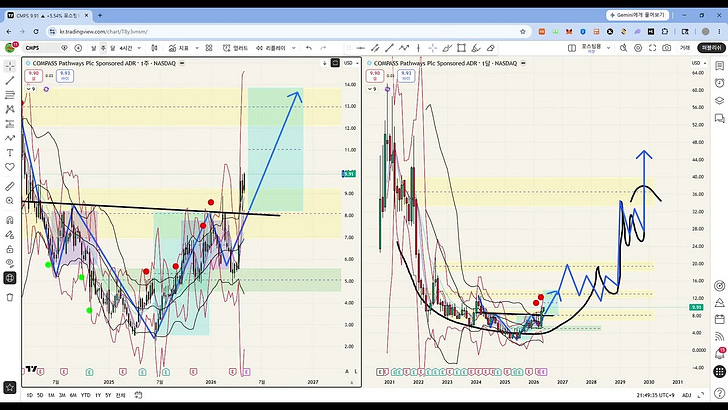Viewport: 728px width, 410px height.
Task: Toggle lock all drawings
Action: pyautogui.click(x=10, y=249)
